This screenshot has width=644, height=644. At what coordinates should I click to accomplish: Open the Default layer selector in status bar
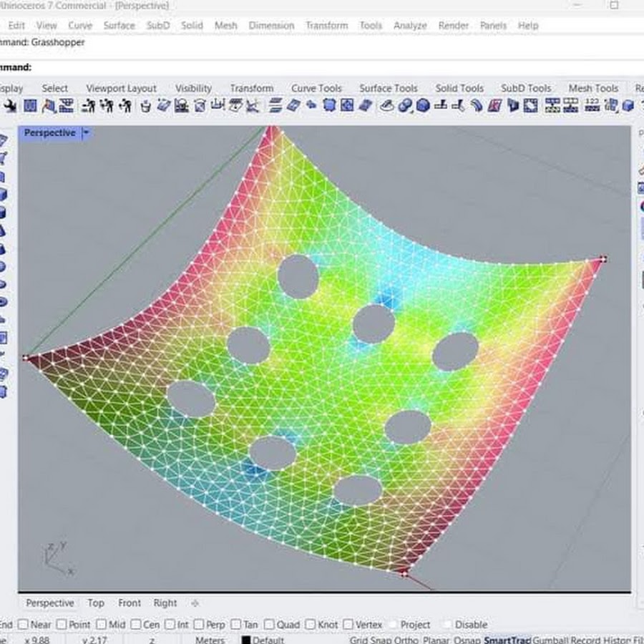click(268, 640)
